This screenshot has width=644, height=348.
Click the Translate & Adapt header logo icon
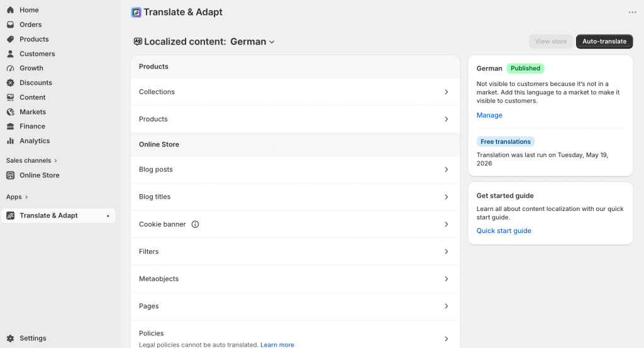click(136, 13)
